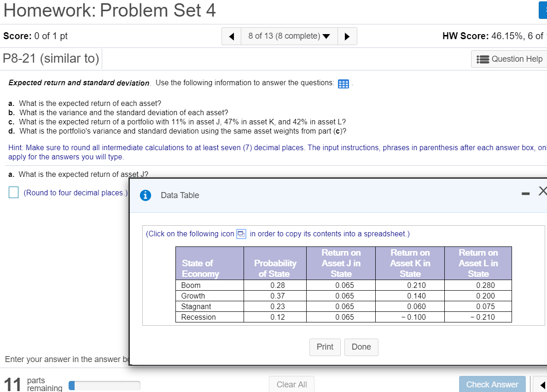Click Asset K return 0.060 in Stagnant

[416, 306]
